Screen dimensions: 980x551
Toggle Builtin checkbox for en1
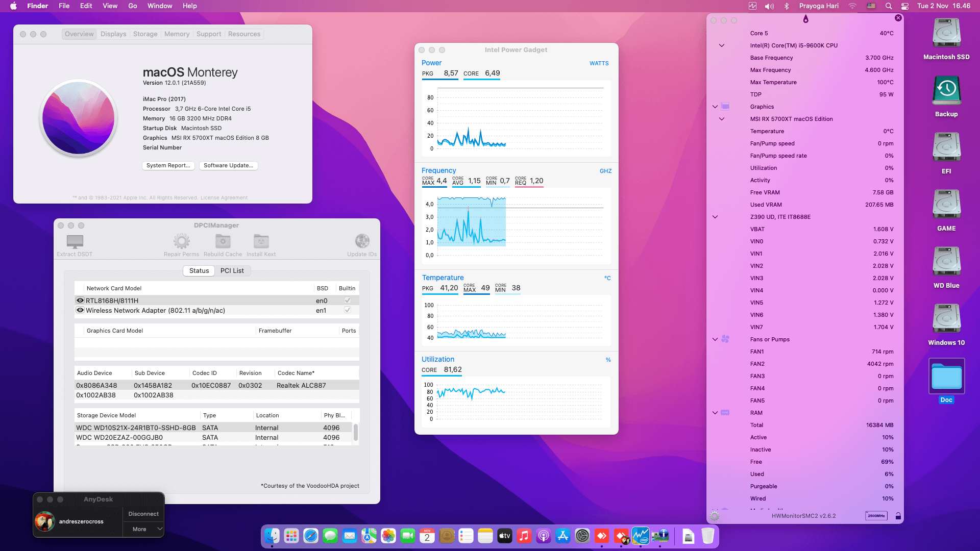[x=348, y=310]
